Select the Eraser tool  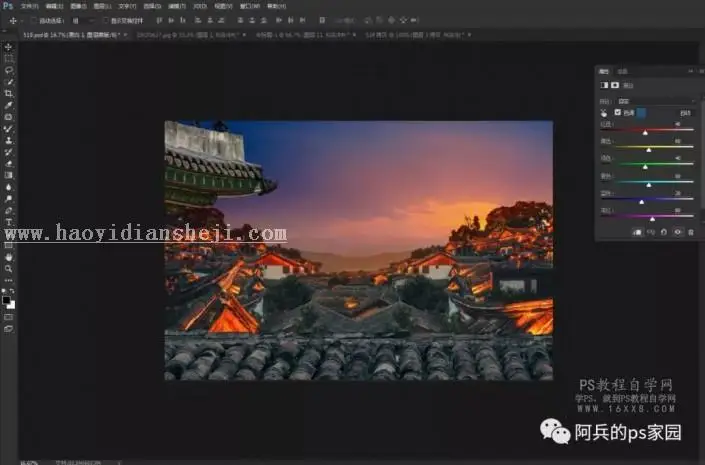click(8, 164)
